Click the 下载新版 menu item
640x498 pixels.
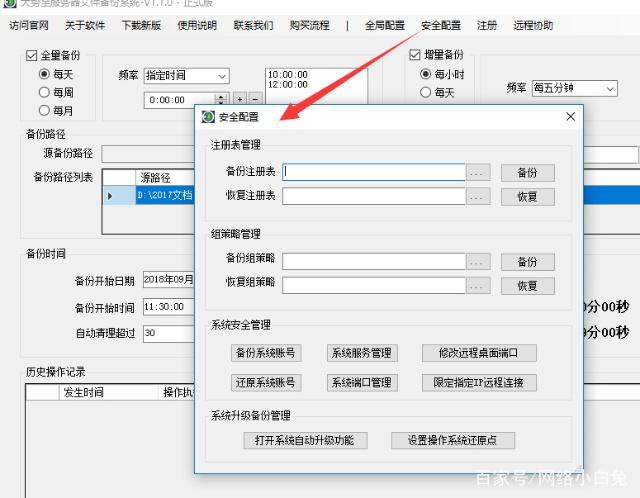coord(141,25)
